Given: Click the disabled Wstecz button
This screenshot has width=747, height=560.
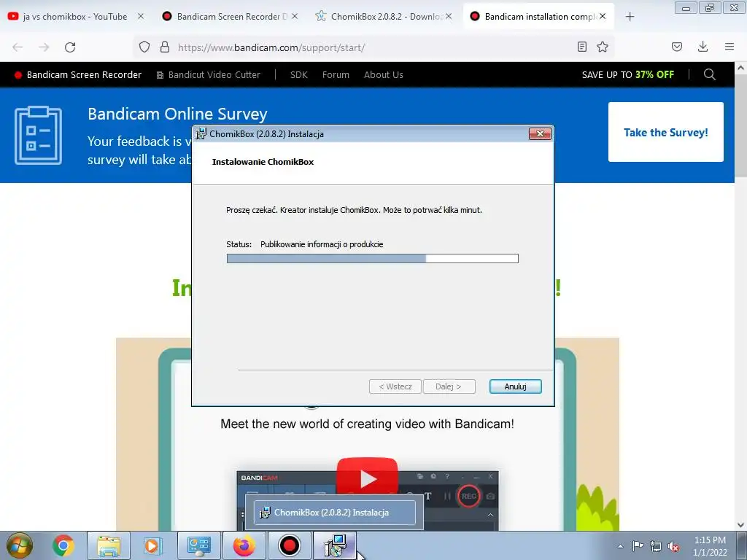Looking at the screenshot, I should coord(395,386).
